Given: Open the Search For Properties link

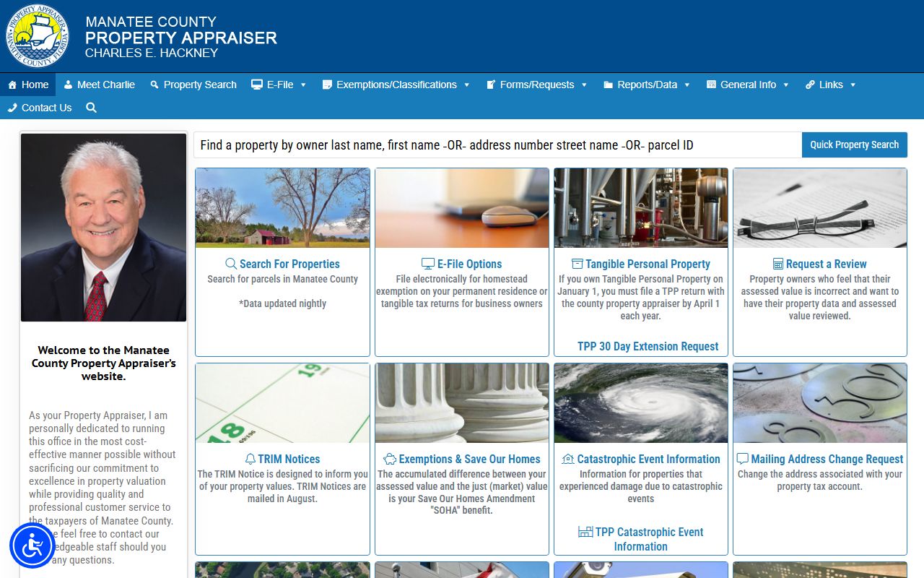Looking at the screenshot, I should [289, 264].
